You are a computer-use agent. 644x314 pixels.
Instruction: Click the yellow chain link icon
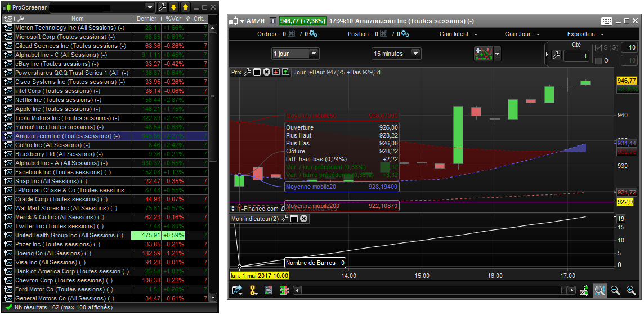coord(253,290)
